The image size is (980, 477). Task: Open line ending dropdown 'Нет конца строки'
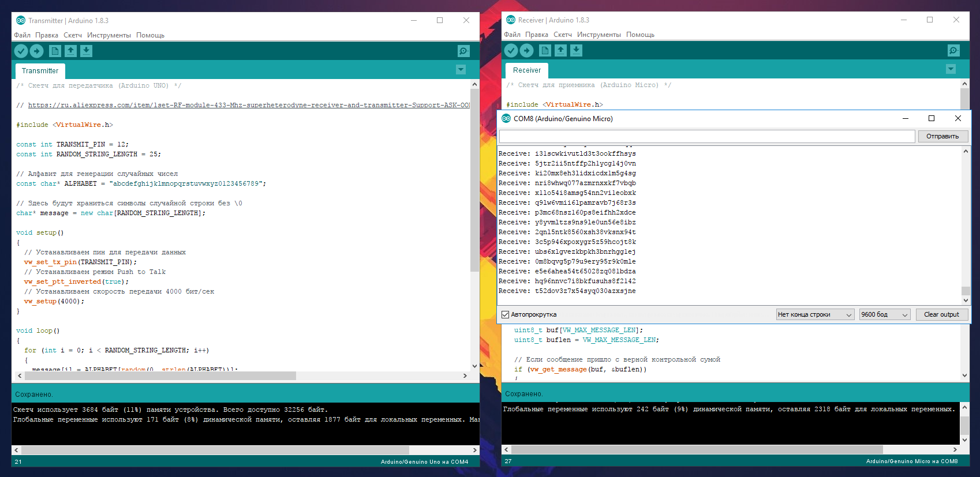click(815, 314)
